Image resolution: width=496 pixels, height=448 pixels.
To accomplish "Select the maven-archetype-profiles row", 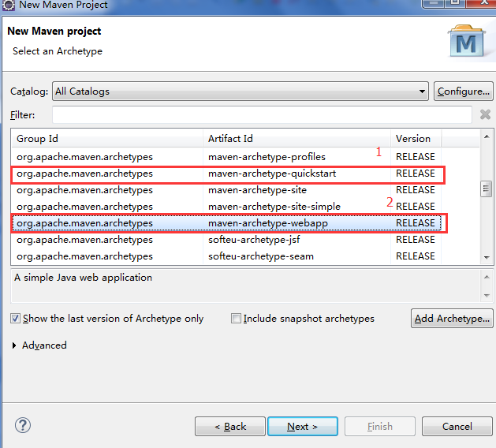I will [226, 157].
